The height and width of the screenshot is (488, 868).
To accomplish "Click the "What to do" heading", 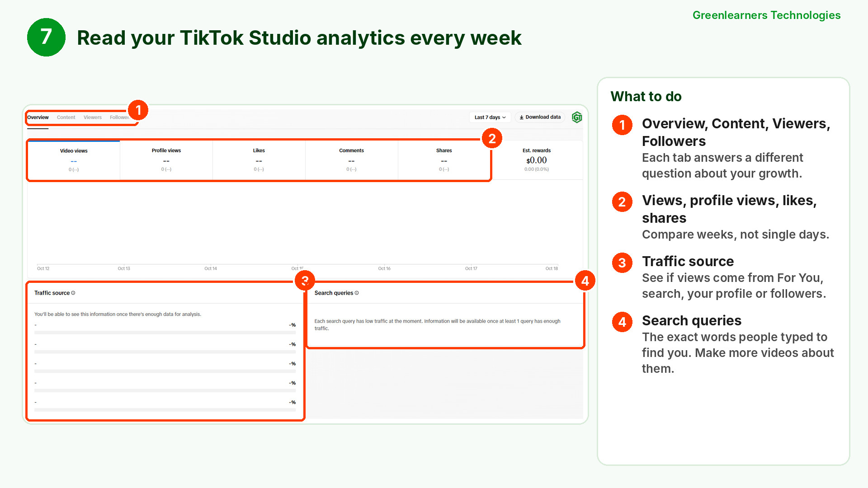I will 646,97.
